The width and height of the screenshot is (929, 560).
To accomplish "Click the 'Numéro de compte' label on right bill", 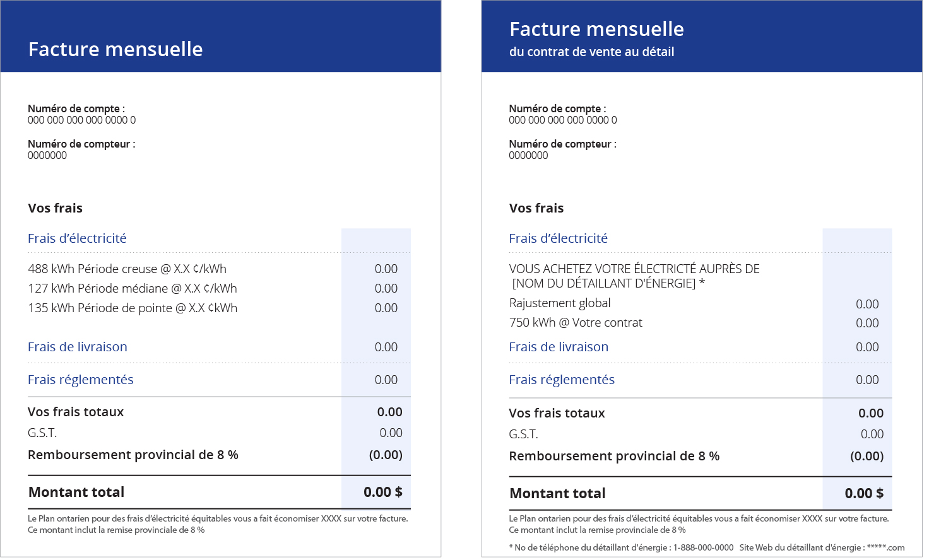I will tap(557, 108).
